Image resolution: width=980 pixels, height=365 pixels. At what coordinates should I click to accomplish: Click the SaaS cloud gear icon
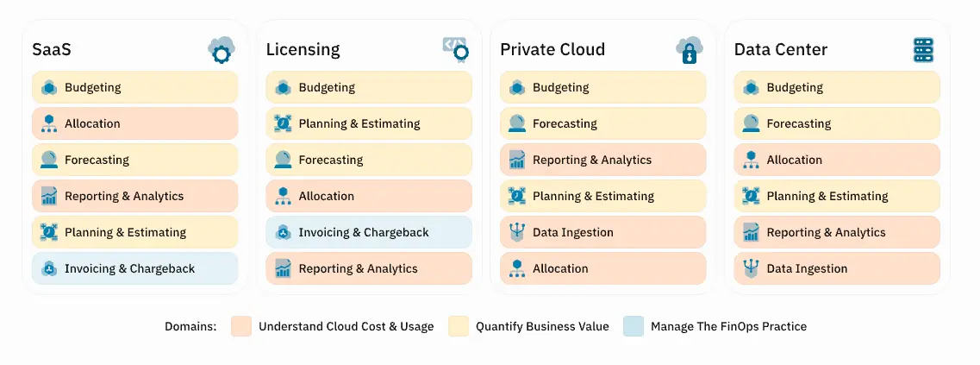point(222,50)
